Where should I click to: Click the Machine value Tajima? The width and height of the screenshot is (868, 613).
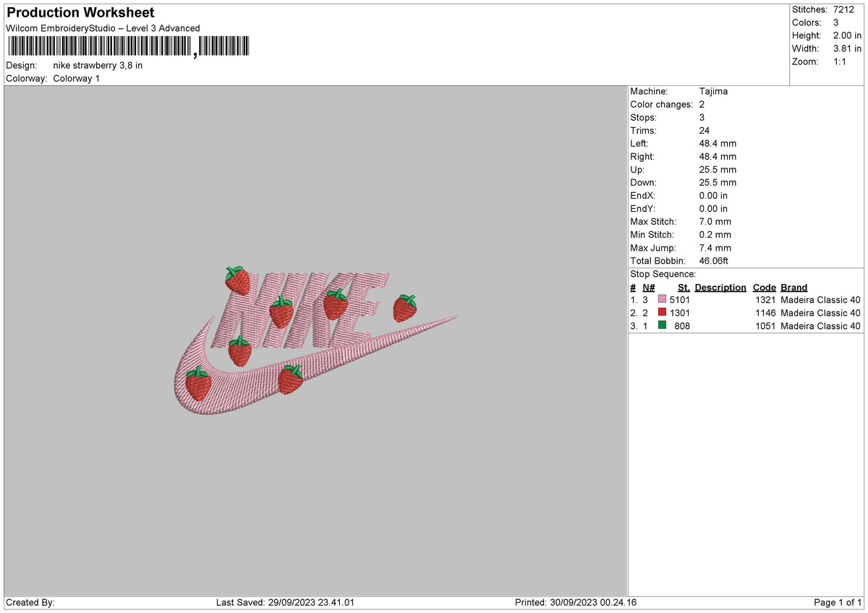(x=714, y=92)
